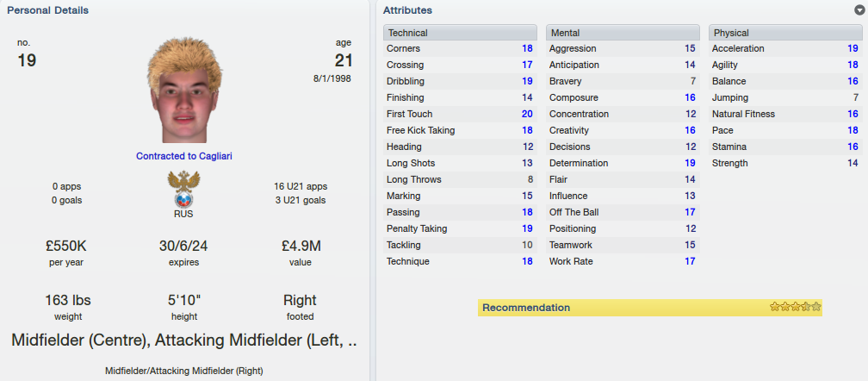Image resolution: width=868 pixels, height=381 pixels.
Task: Click the Personal Details panel title
Action: [47, 10]
